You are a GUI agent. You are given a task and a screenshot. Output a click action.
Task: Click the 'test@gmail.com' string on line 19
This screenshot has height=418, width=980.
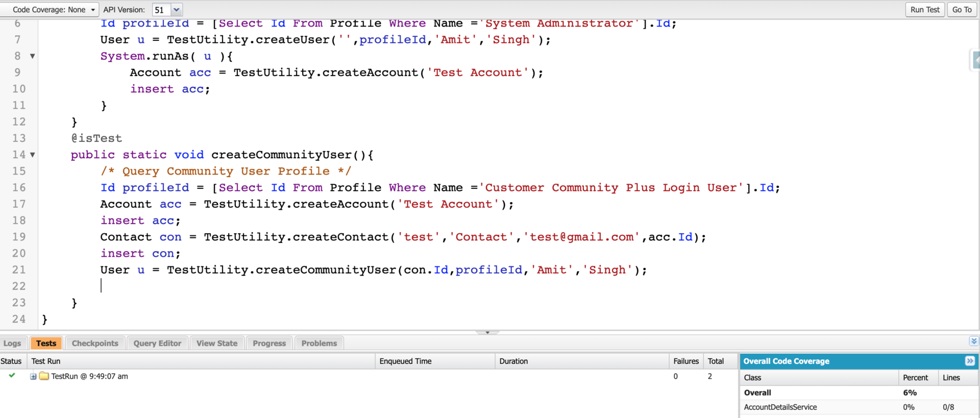point(582,237)
